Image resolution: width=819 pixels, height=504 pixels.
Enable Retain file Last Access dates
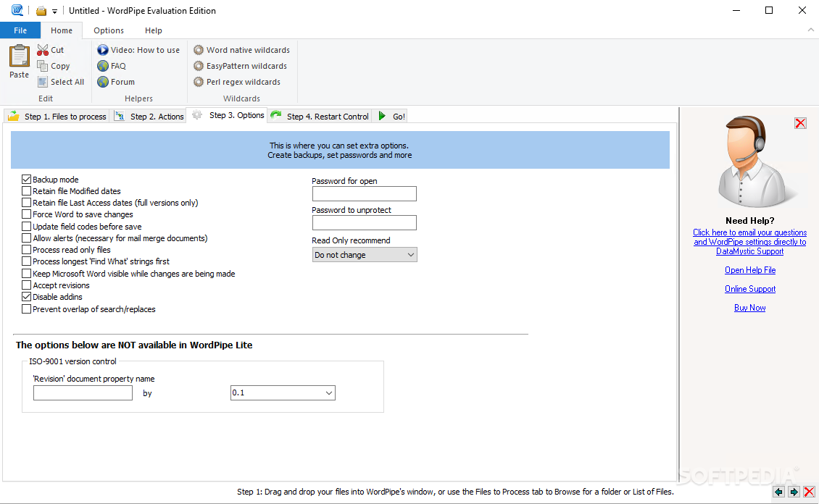pyautogui.click(x=27, y=203)
